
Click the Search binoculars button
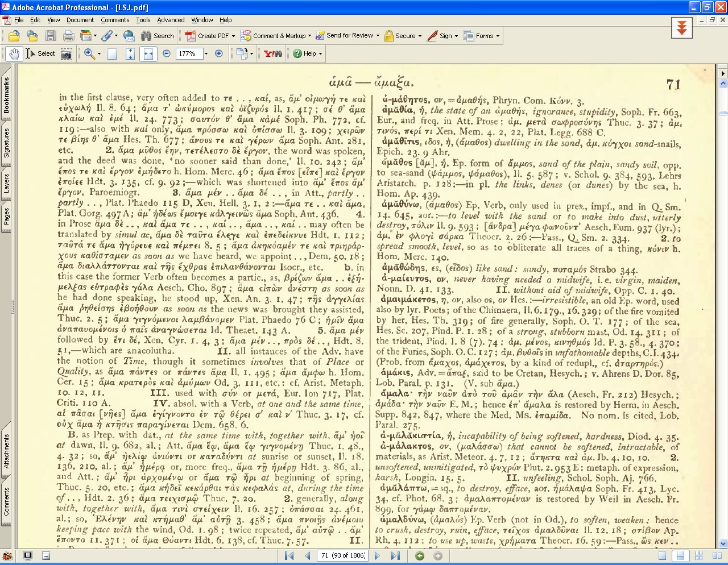click(158, 36)
